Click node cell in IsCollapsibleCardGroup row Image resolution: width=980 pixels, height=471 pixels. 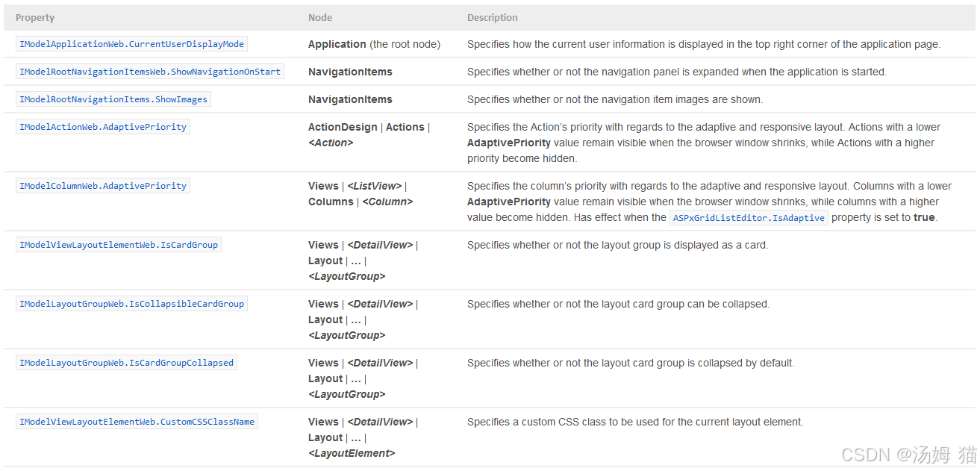click(363, 319)
